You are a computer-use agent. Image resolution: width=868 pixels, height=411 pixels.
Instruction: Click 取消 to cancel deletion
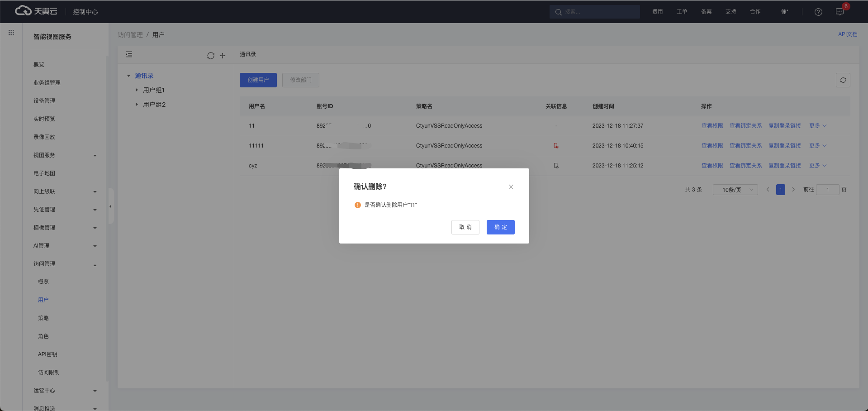tap(465, 227)
